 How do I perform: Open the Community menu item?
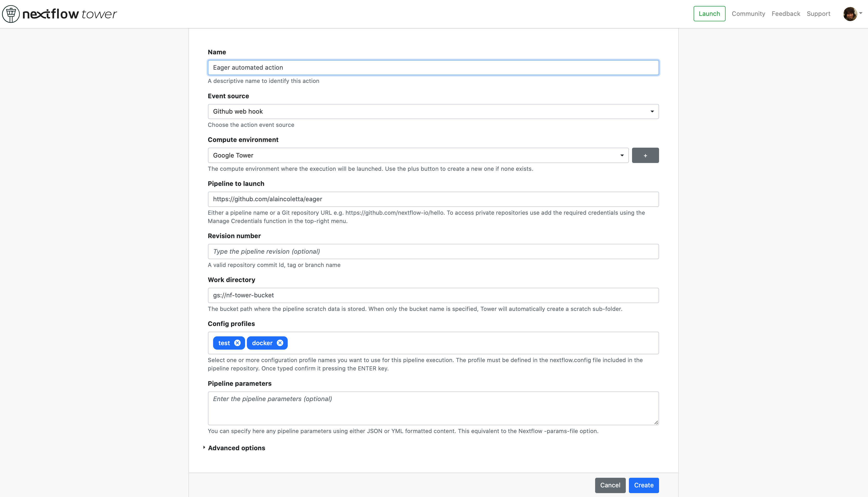click(x=748, y=14)
